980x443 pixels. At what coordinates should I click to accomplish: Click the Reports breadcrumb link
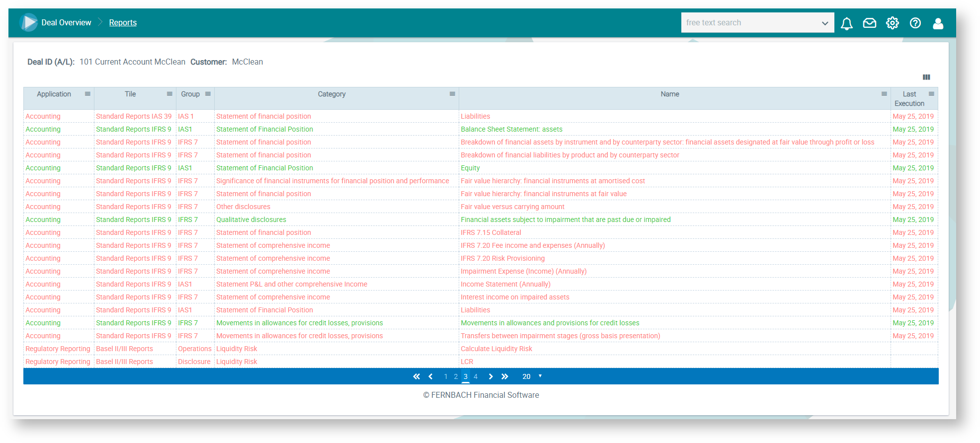pos(123,22)
